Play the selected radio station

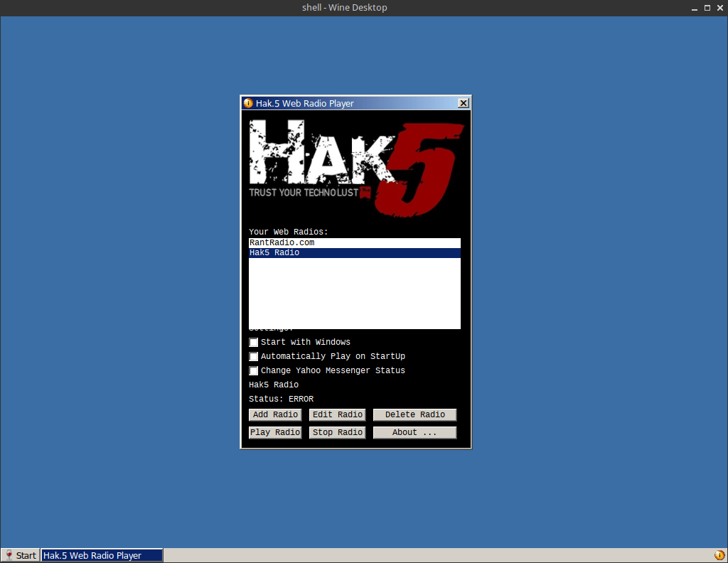pos(275,431)
